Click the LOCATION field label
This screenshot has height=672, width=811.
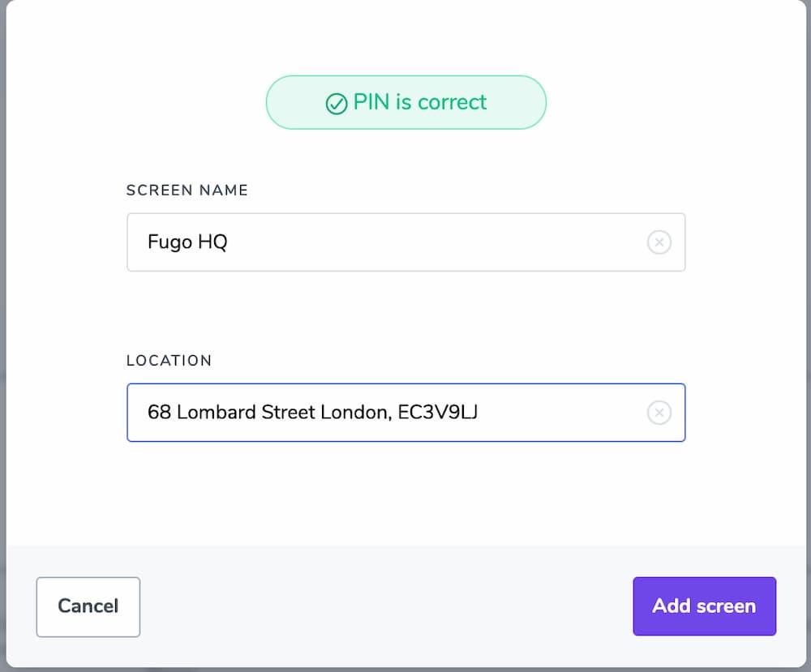(x=169, y=361)
